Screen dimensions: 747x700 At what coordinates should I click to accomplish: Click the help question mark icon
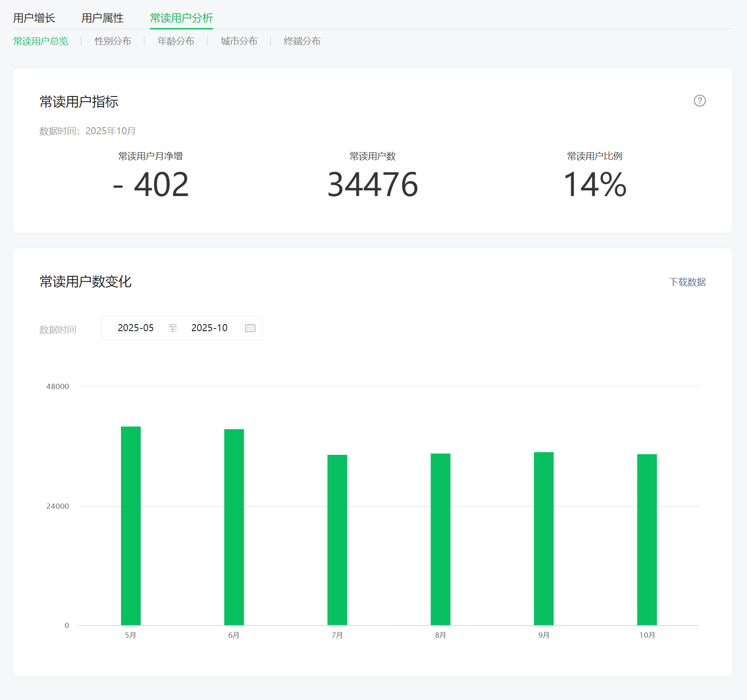pyautogui.click(x=700, y=101)
